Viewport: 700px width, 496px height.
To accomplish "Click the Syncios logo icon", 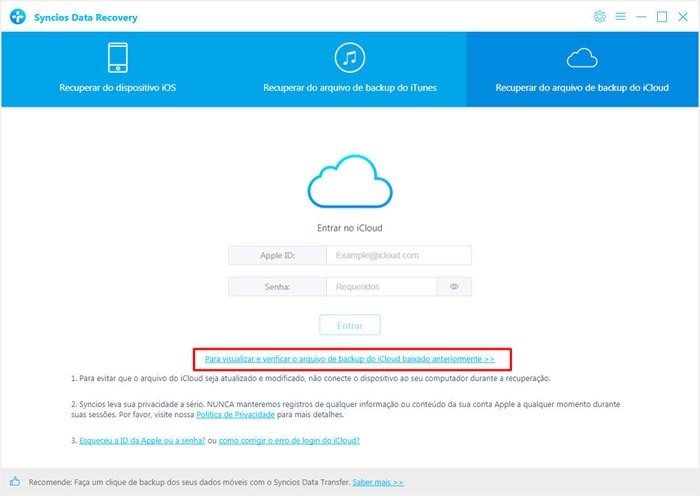I will point(18,17).
